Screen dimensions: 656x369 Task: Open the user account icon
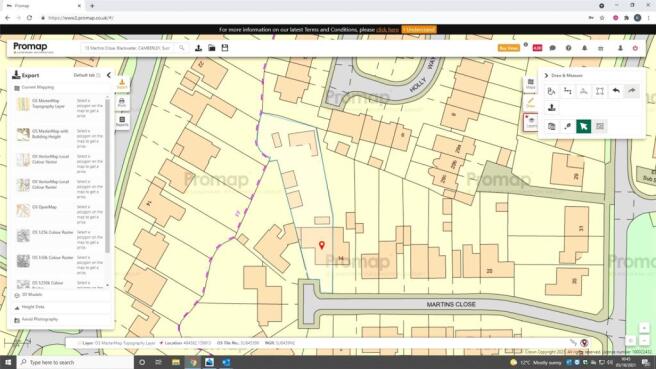(620, 48)
